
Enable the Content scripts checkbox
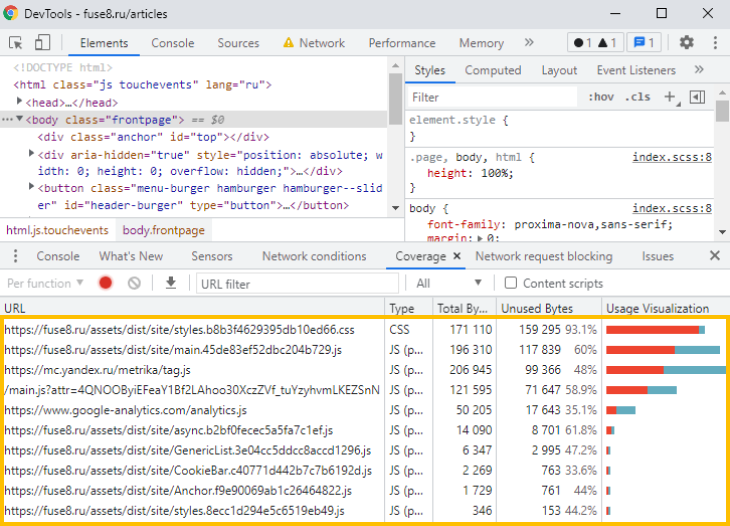coord(511,283)
